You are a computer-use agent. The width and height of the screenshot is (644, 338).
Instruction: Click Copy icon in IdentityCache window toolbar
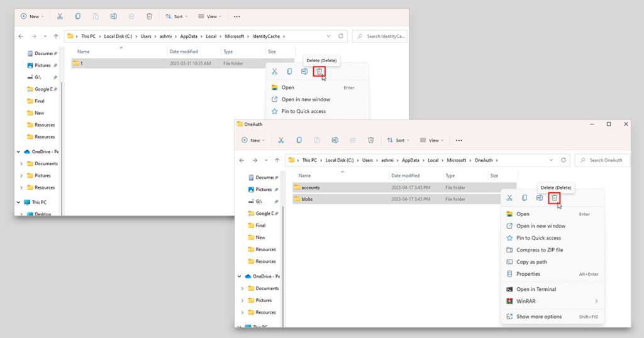click(x=77, y=16)
